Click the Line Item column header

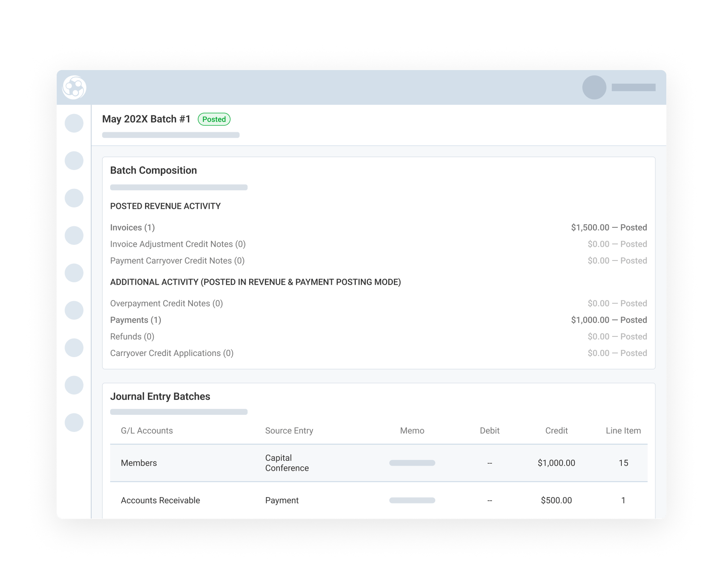click(623, 430)
